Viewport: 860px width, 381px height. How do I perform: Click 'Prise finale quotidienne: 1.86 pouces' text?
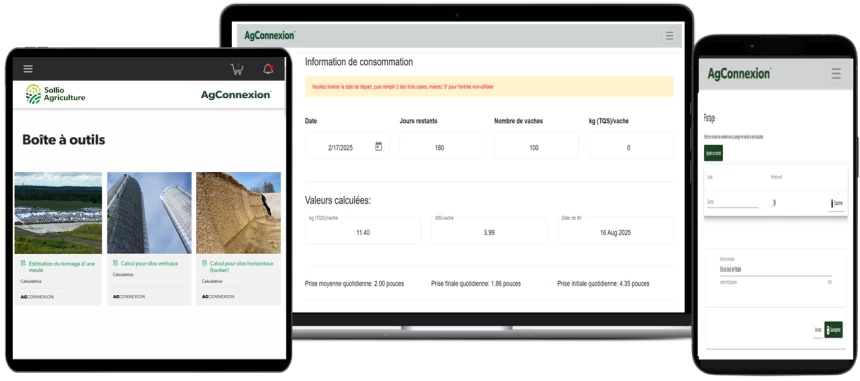(x=476, y=283)
